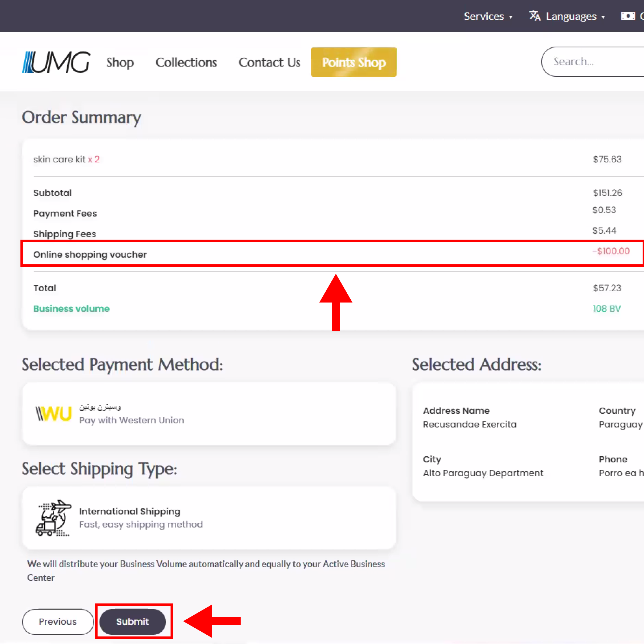Click the International Shipping truck icon
The height and width of the screenshot is (644, 644).
53,518
